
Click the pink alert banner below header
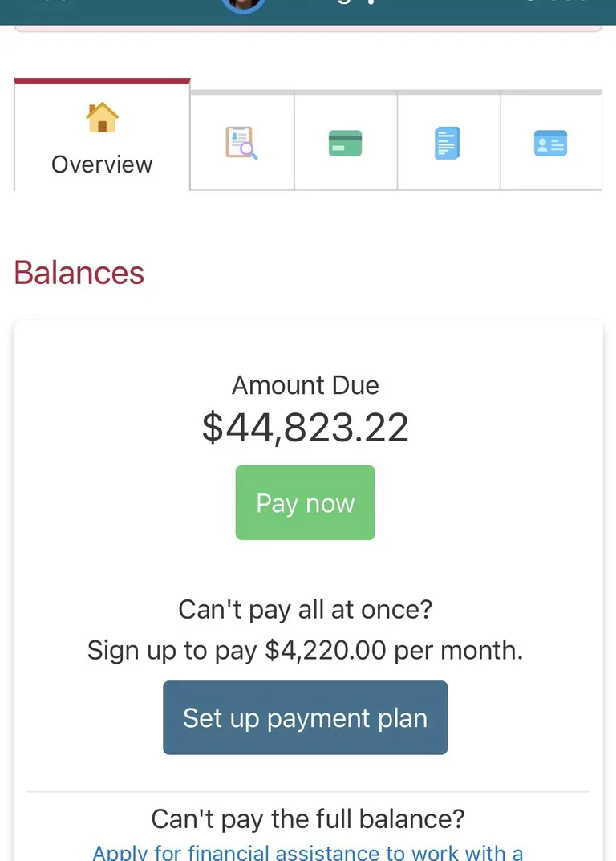[308, 29]
